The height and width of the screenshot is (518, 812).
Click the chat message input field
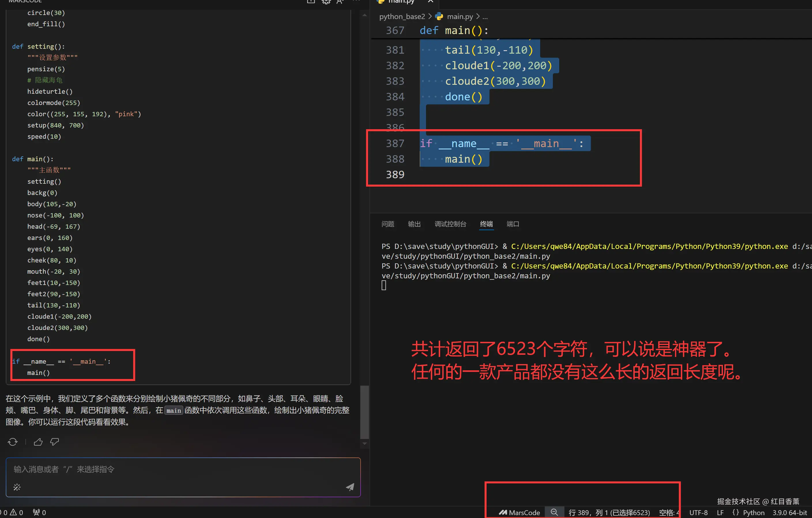click(x=182, y=470)
